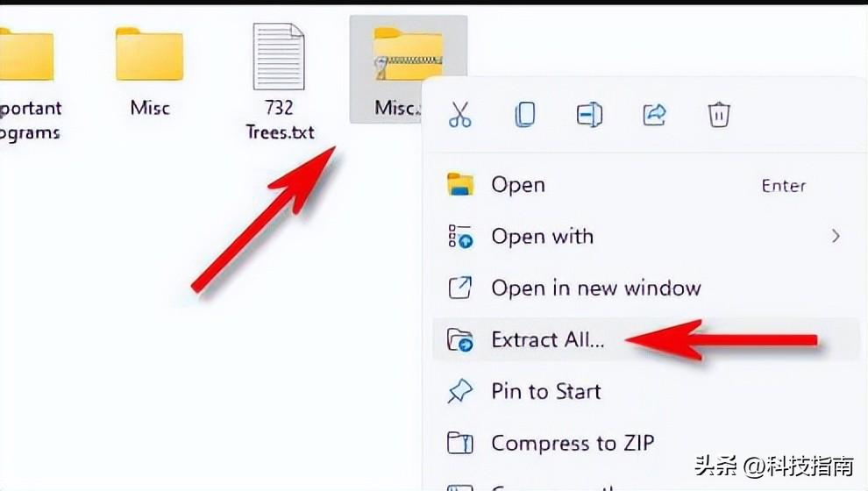Choose Extract All... from the menu
The width and height of the screenshot is (868, 491).
645,339
